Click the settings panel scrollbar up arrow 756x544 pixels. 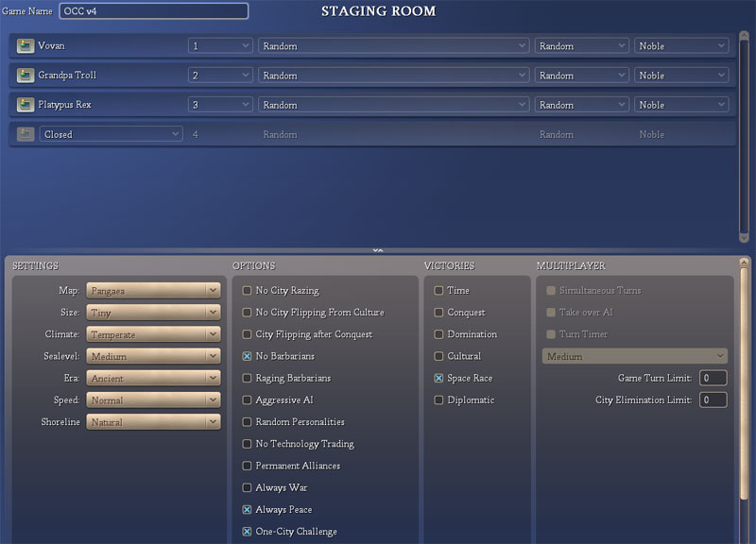(x=744, y=263)
